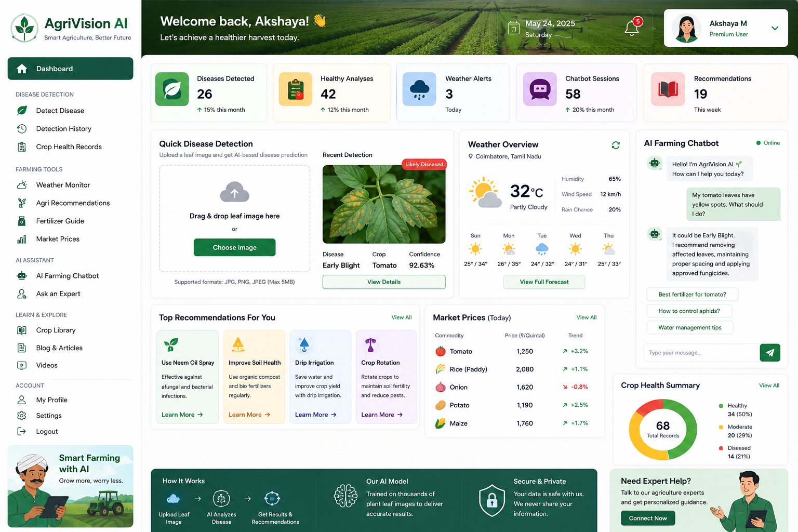Click the Weather Alerts rain cloud icon
The height and width of the screenshot is (532, 798).
click(419, 89)
